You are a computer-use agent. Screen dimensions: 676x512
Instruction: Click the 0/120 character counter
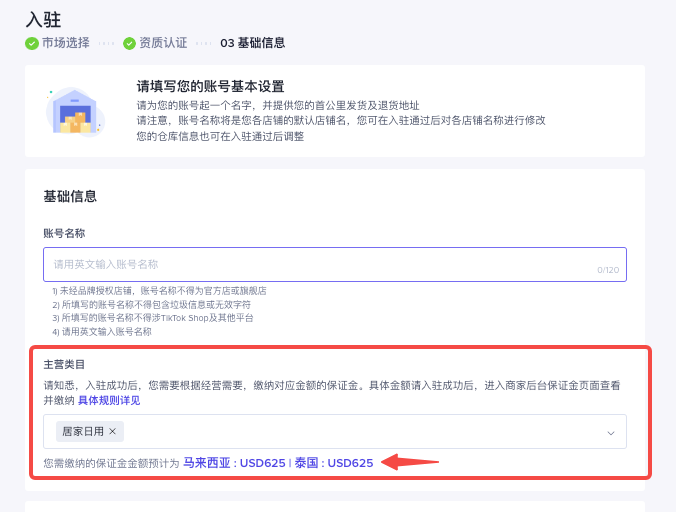[608, 270]
